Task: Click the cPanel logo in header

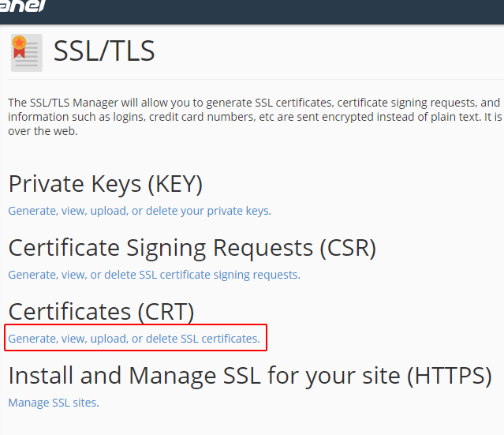Action: 23,6
